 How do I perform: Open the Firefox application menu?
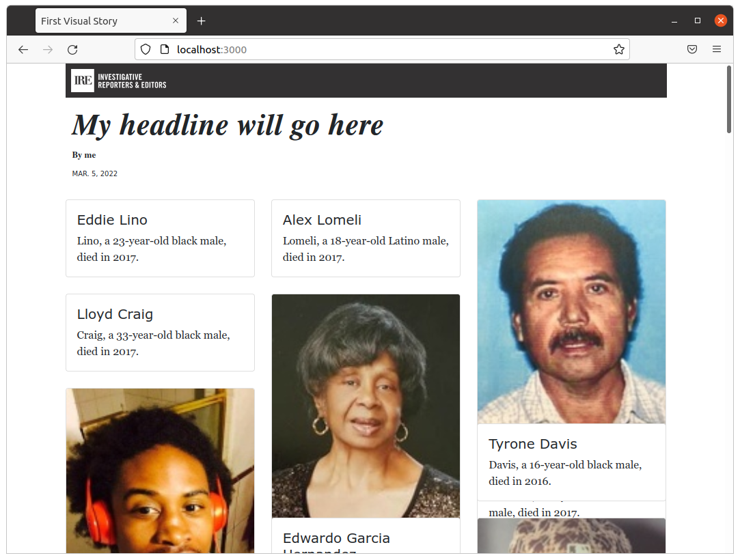click(716, 50)
